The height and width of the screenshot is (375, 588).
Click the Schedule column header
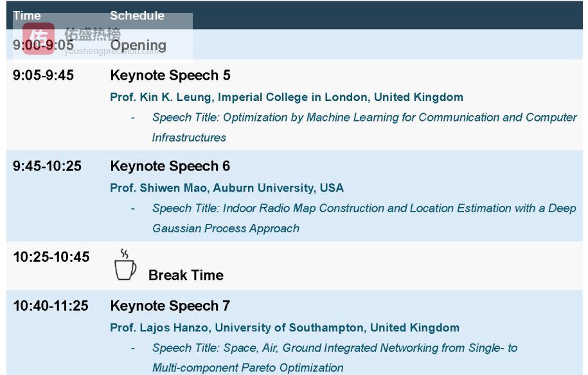[137, 15]
